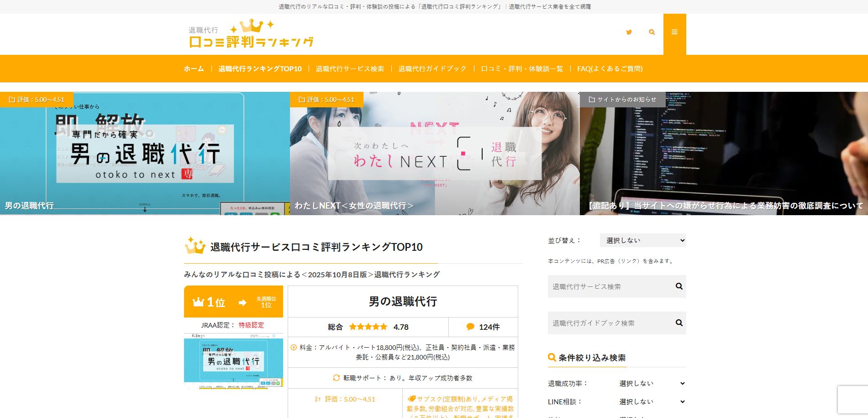
Task: Open 口コミ・評判・体験談一覧 nav link
Action: [522, 69]
